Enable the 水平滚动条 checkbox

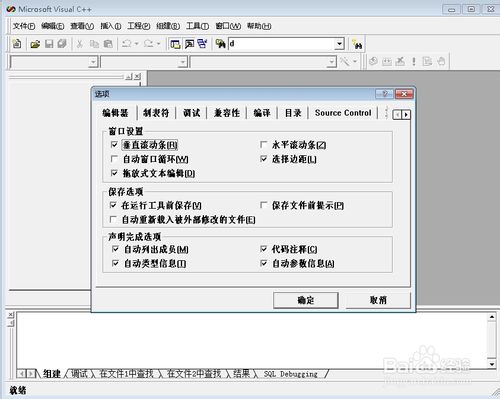263,145
